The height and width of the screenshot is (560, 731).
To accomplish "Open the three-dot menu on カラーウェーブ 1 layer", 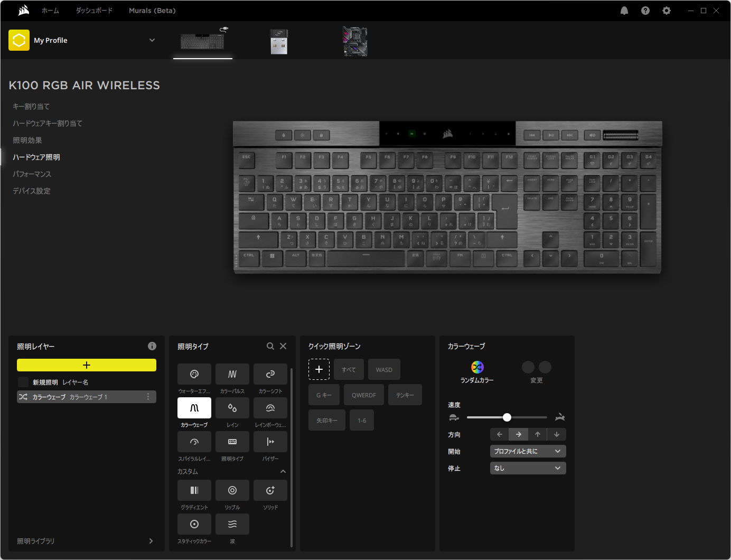I will click(148, 397).
